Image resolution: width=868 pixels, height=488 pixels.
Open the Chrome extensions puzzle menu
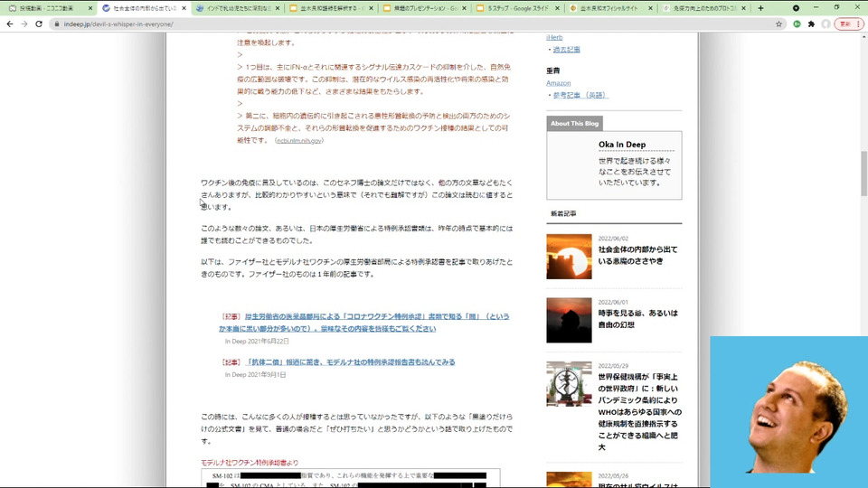click(x=812, y=23)
